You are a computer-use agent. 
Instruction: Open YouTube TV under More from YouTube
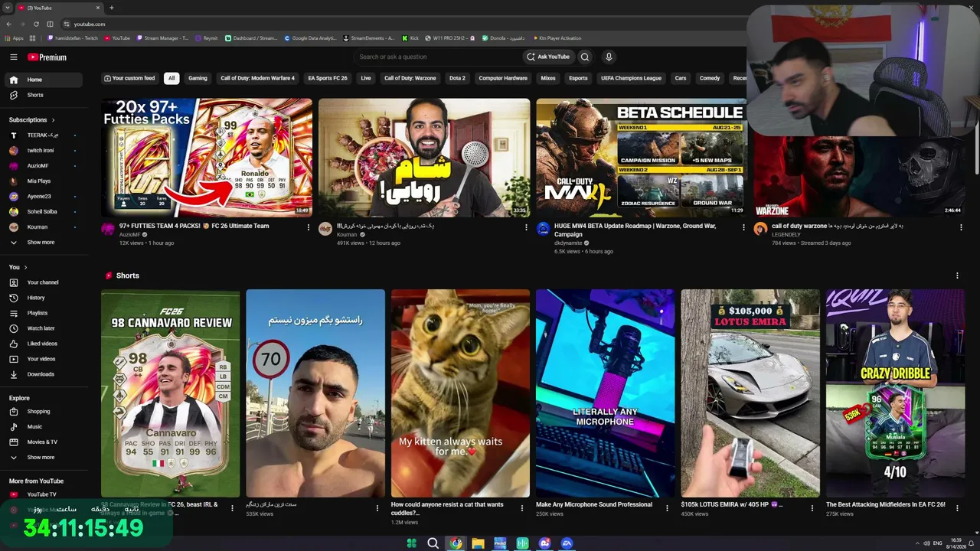[43, 494]
